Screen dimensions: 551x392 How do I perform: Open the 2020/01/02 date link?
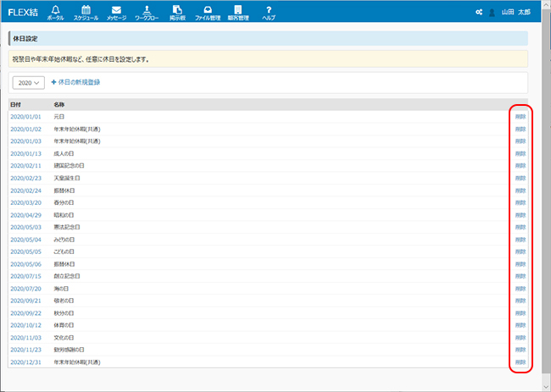coord(25,130)
